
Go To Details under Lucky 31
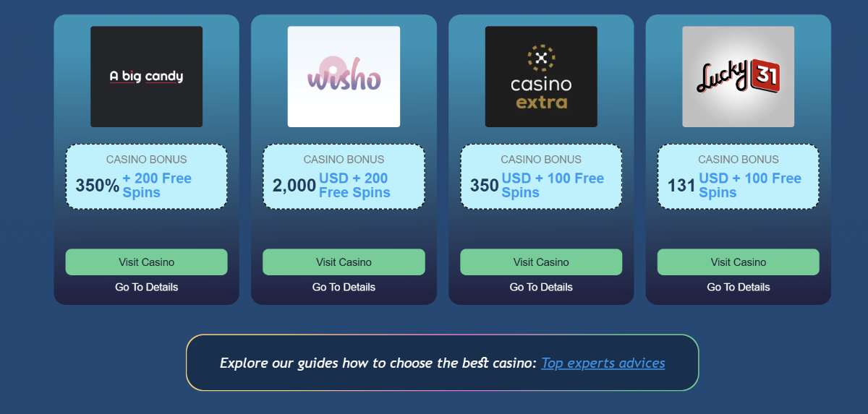coord(739,287)
